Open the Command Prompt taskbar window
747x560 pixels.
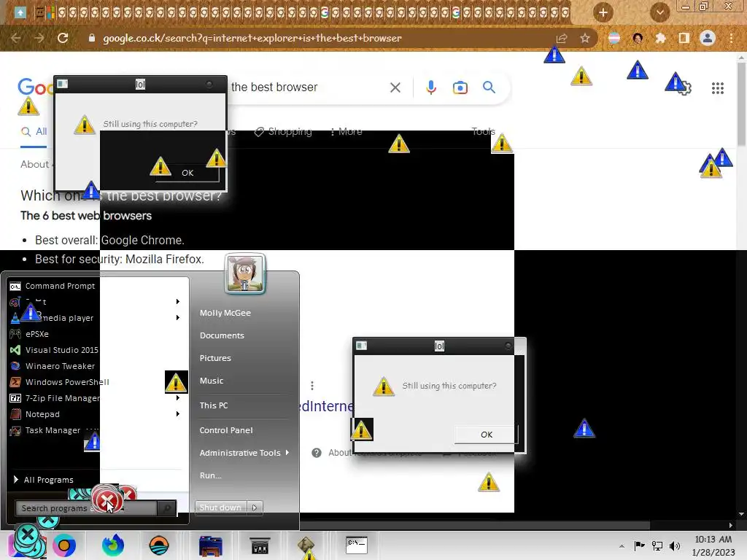click(356, 545)
